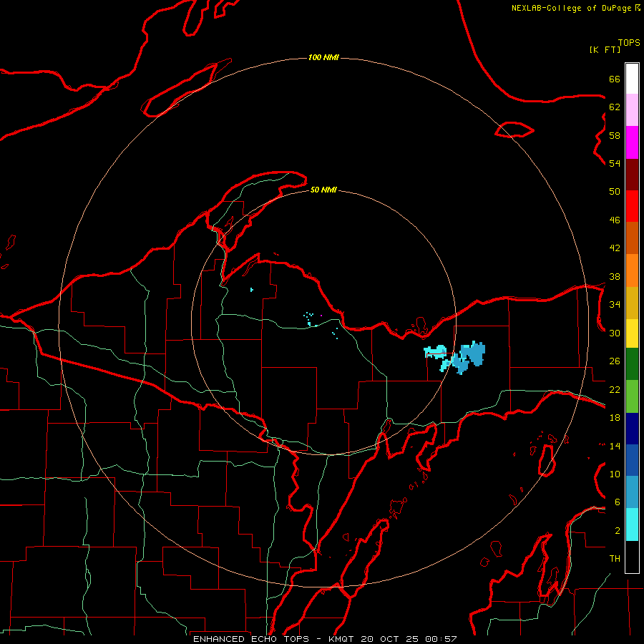Click the 42 value on the legend

[615, 248]
